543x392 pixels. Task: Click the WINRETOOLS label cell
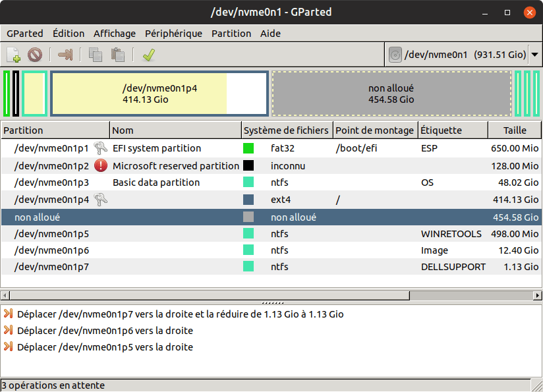451,234
